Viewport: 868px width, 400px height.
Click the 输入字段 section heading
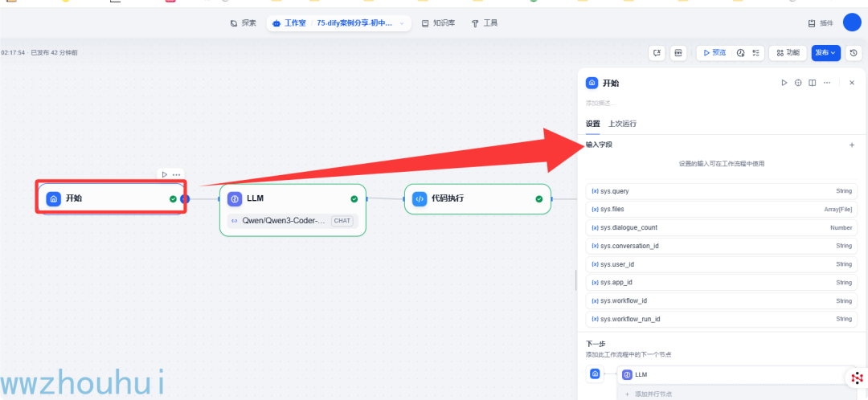pyautogui.click(x=599, y=145)
